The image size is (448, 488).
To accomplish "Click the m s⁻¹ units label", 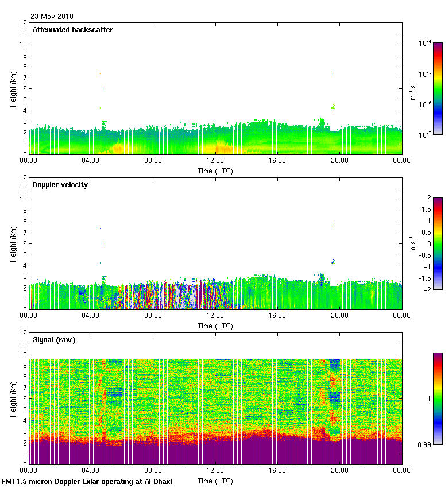I will pyautogui.click(x=412, y=244).
